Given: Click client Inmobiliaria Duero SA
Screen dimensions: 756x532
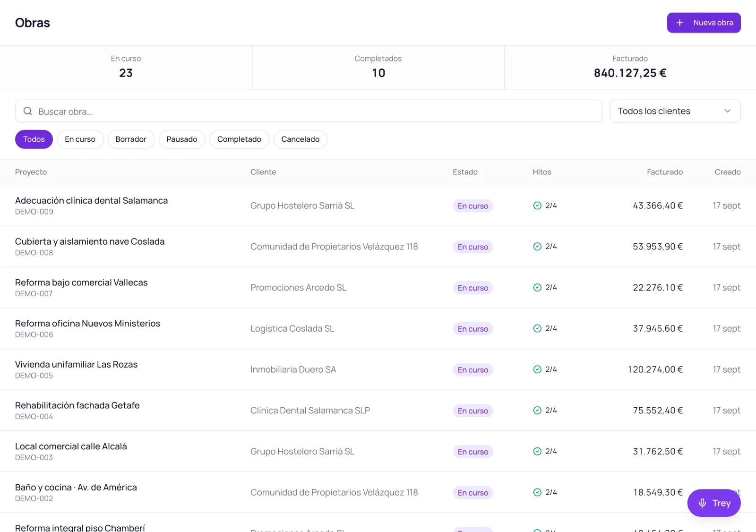Looking at the screenshot, I should (293, 369).
